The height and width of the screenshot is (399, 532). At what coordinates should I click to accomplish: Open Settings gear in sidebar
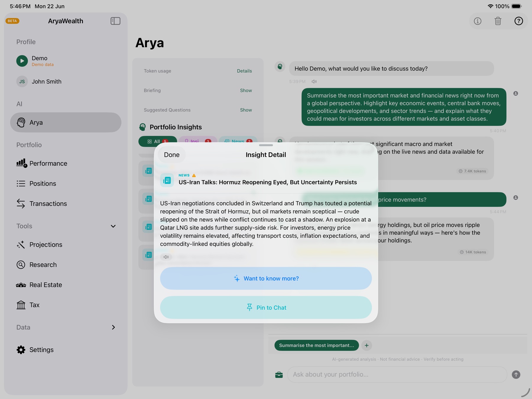[x=66, y=350]
